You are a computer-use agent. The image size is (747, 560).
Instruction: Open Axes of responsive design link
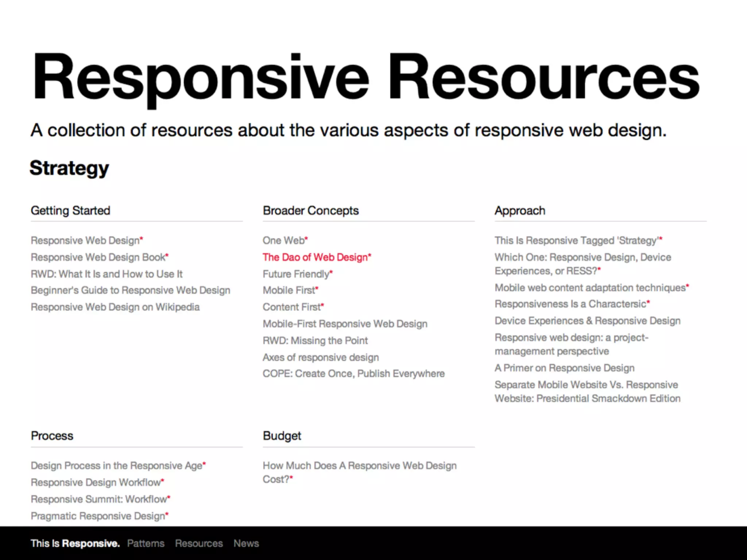coord(321,357)
